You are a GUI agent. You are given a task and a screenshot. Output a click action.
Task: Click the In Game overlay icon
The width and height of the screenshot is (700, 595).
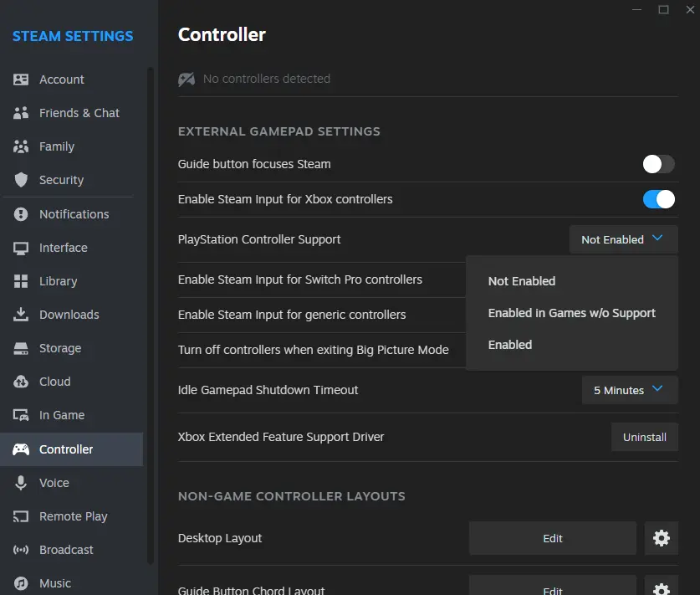pyautogui.click(x=21, y=415)
